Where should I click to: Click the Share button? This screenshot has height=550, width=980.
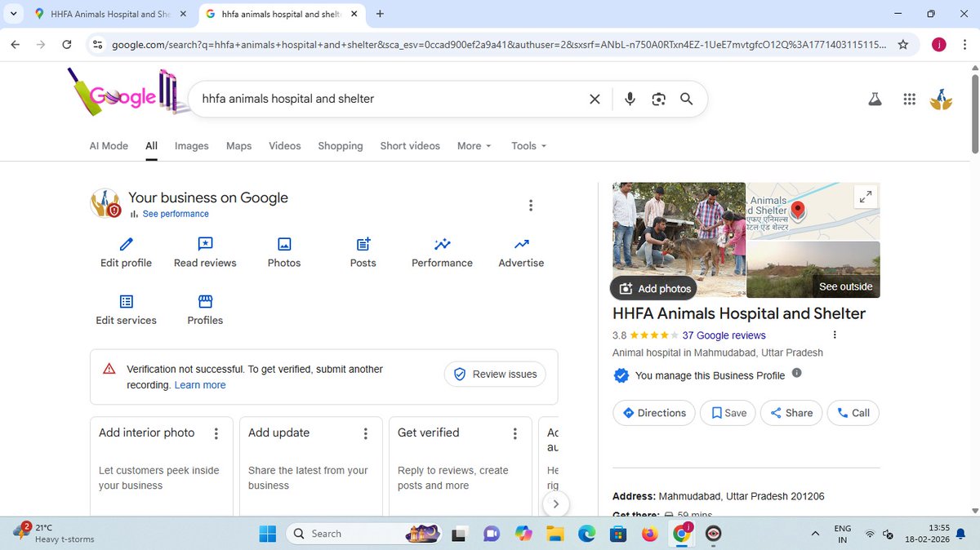791,413
